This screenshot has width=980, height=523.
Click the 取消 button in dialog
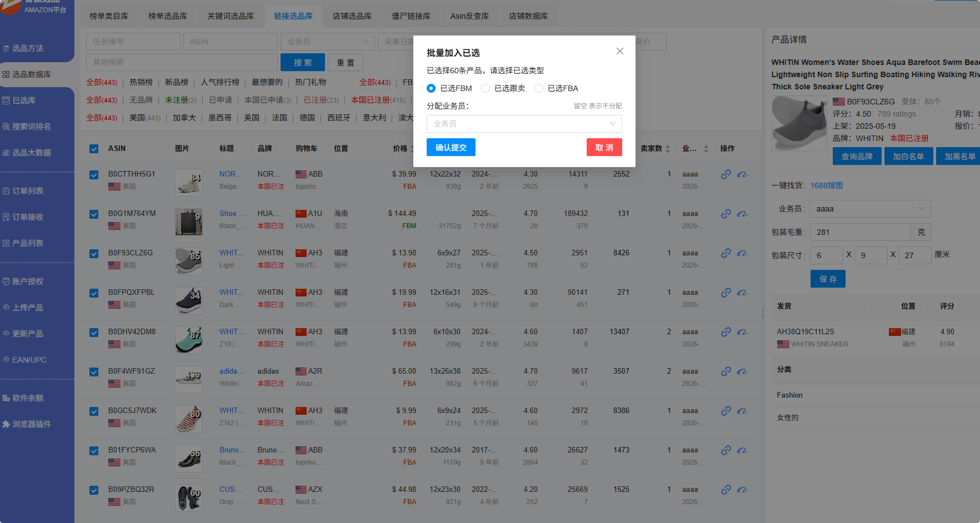[604, 147]
